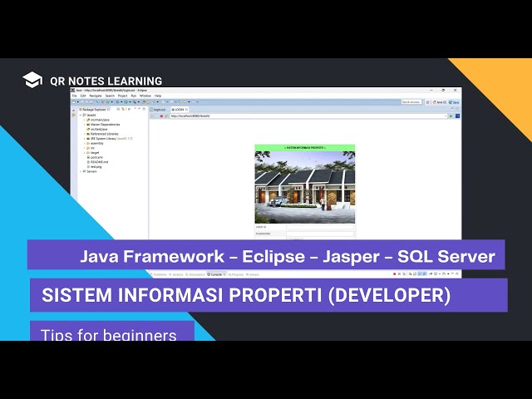Open the Navigate menu
The image size is (532, 399).
pos(96,96)
